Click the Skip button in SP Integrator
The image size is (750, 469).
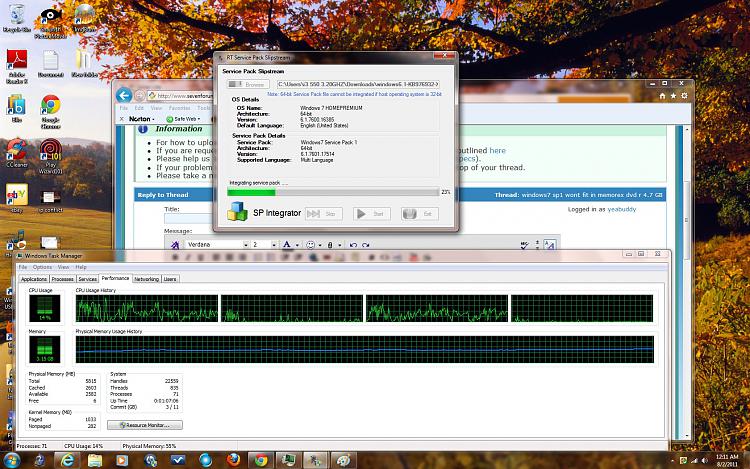324,214
